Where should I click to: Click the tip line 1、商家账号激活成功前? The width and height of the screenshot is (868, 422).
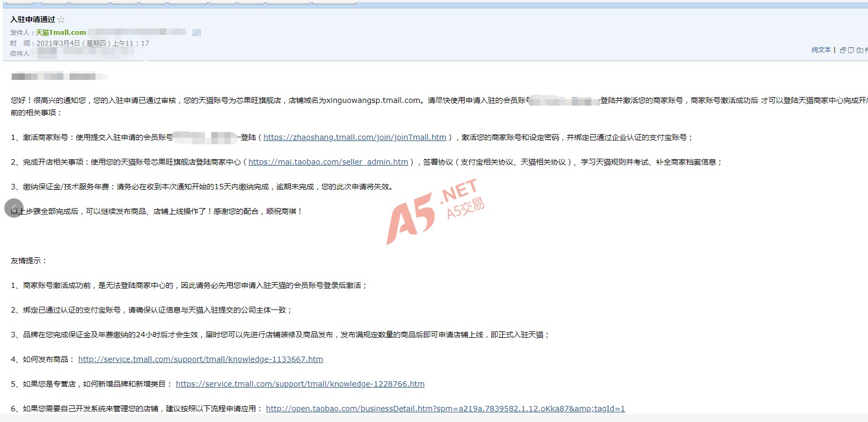[x=189, y=285]
